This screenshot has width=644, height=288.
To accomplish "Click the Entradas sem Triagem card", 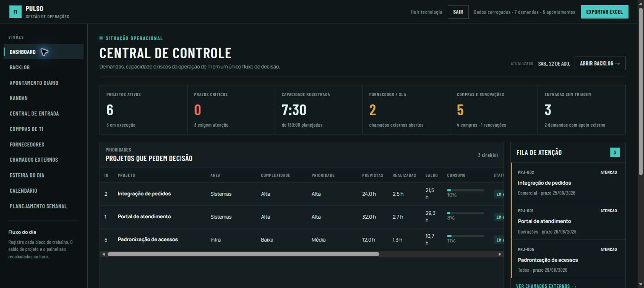I will [581, 110].
